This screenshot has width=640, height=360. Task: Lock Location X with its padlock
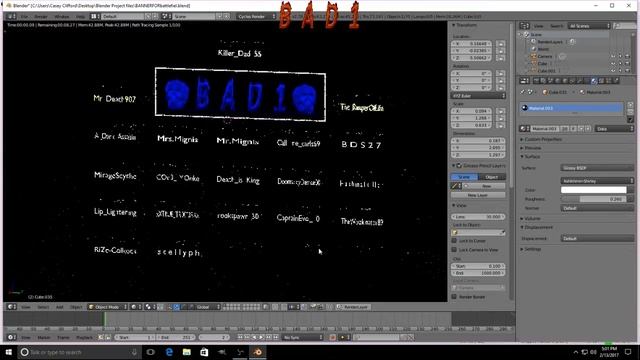coord(501,44)
